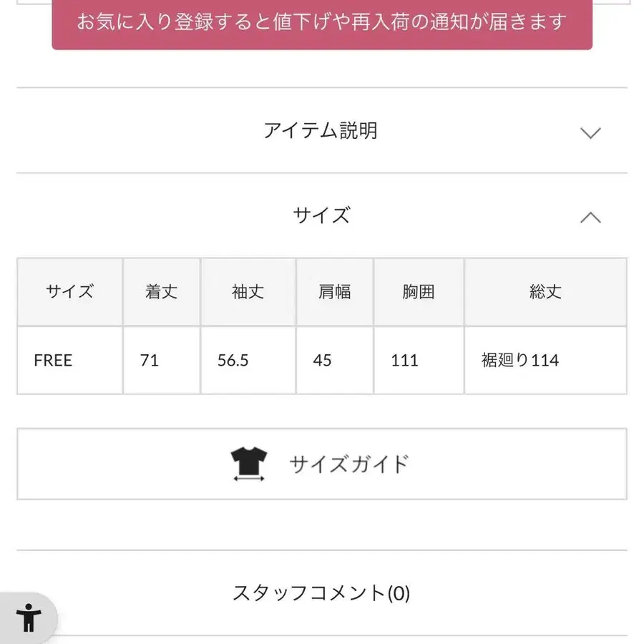Screen dimensions: 644x644
Task: Tap the pink お気に入り登録 notification banner
Action: pos(322,22)
